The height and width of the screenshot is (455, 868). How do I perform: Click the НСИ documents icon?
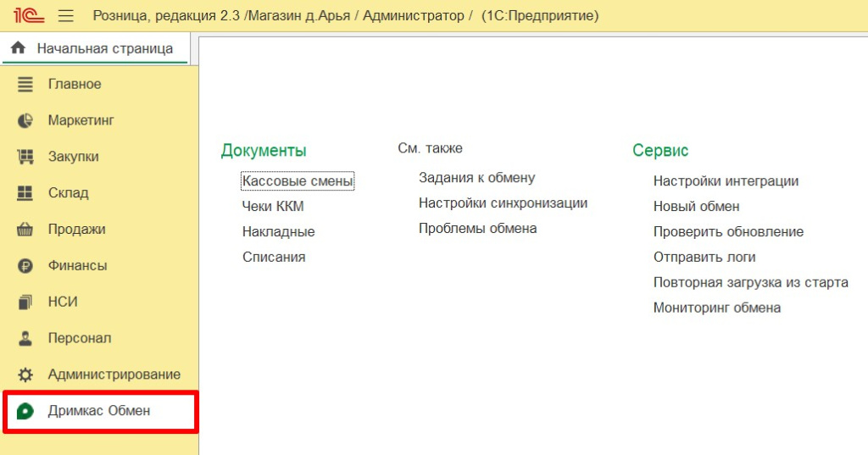pyautogui.click(x=25, y=302)
